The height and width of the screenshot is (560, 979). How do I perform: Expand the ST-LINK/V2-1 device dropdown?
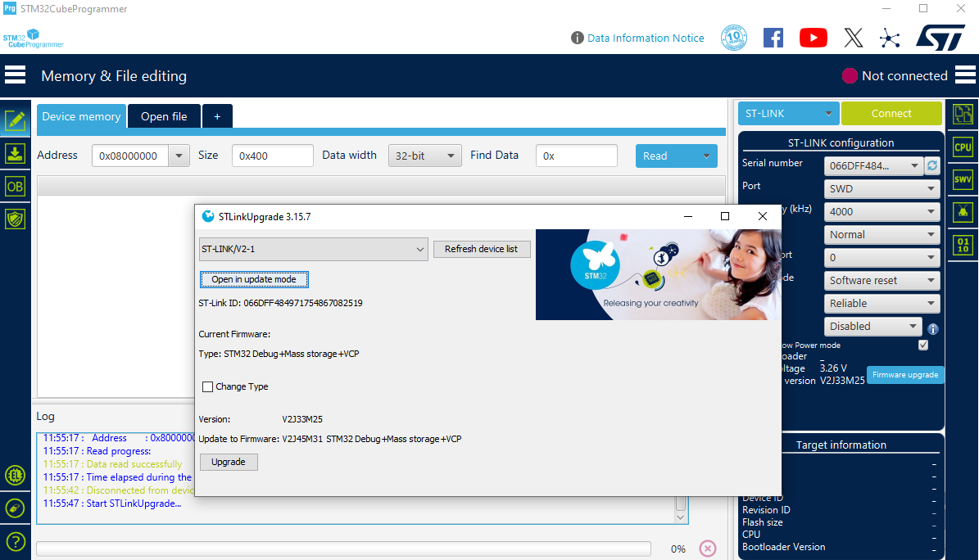pos(313,249)
